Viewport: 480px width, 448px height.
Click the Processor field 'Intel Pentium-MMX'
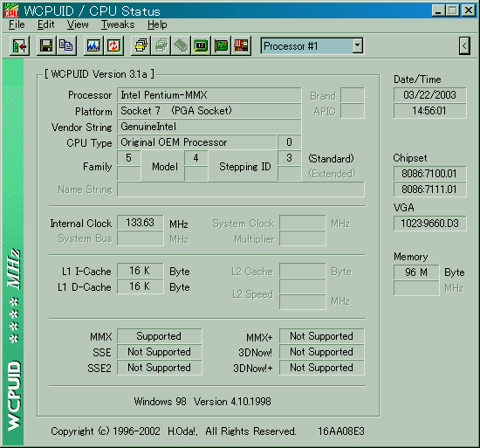click(x=209, y=95)
